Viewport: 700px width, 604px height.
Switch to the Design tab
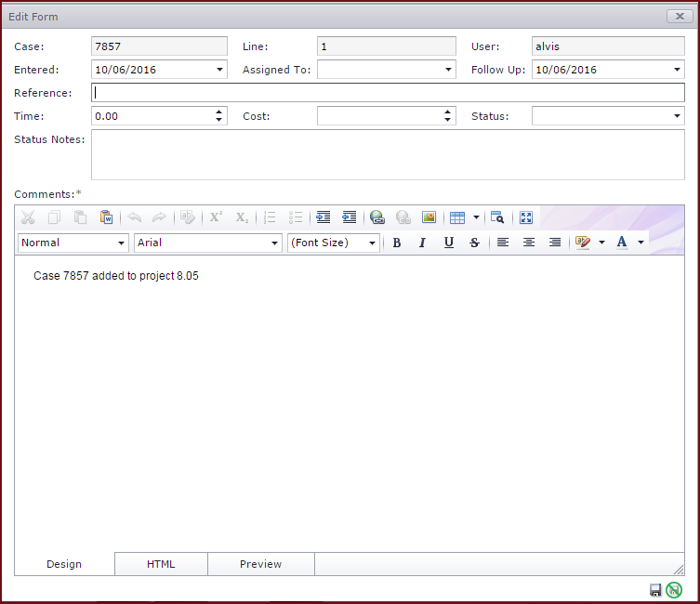point(64,564)
